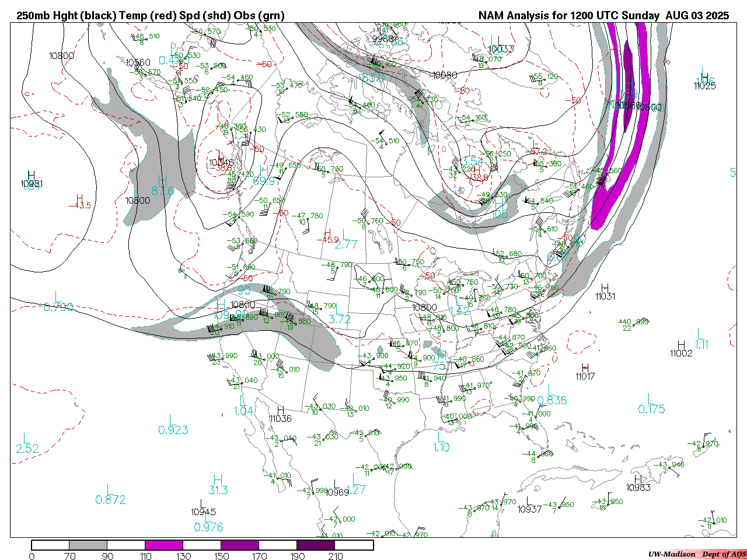Select the cyan H marker labeled 31.3

(218, 479)
